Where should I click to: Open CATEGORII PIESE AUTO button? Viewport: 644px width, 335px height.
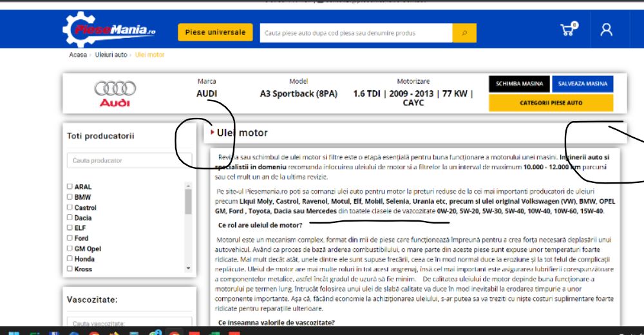click(551, 103)
